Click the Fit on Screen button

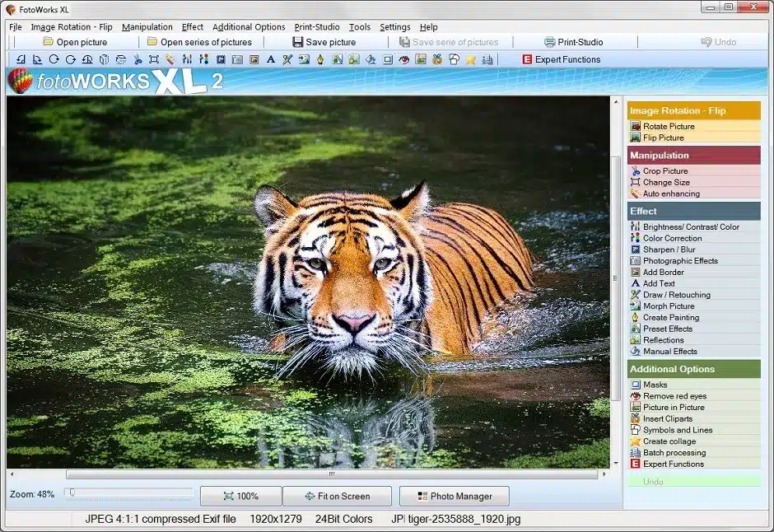(x=337, y=496)
